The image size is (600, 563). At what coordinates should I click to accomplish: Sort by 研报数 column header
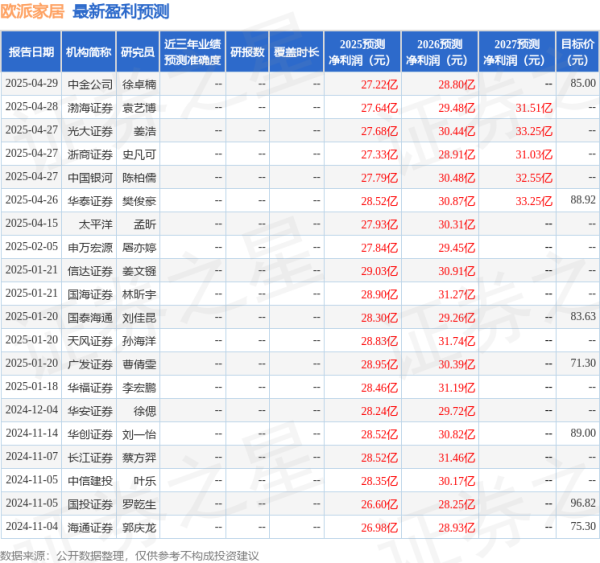[x=247, y=53]
